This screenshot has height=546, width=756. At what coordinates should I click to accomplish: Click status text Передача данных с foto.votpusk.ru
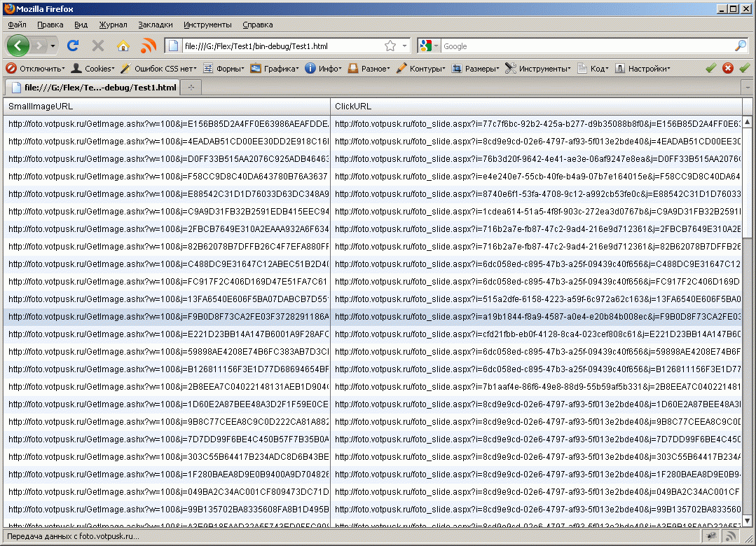(73, 536)
